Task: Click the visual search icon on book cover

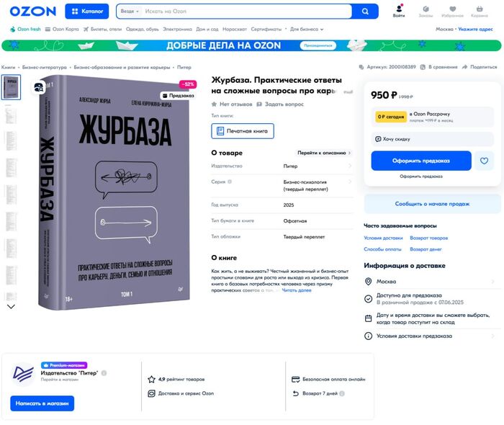Action: (39, 87)
